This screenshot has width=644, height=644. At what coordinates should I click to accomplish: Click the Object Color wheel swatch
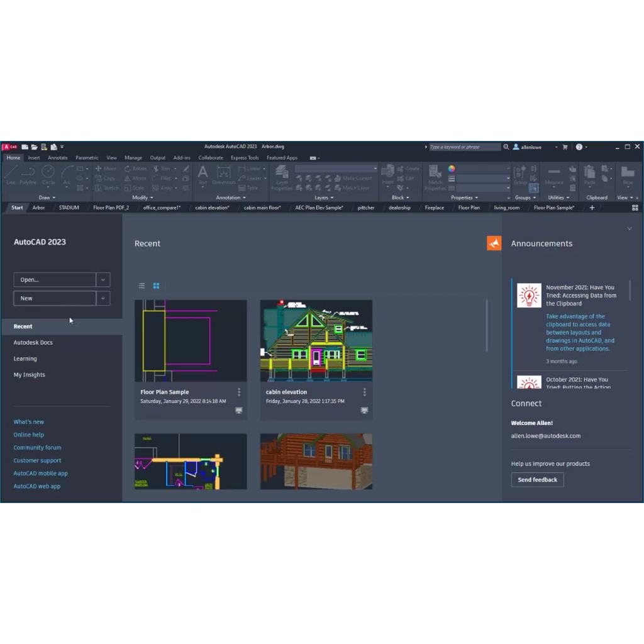pyautogui.click(x=452, y=169)
